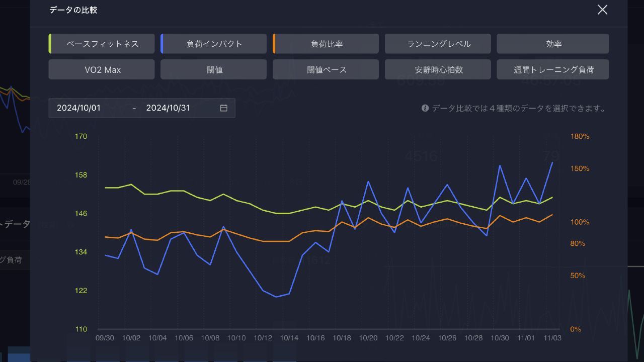This screenshot has width=644, height=362.
Task: Select the 効率 metric button
Action: coord(552,44)
